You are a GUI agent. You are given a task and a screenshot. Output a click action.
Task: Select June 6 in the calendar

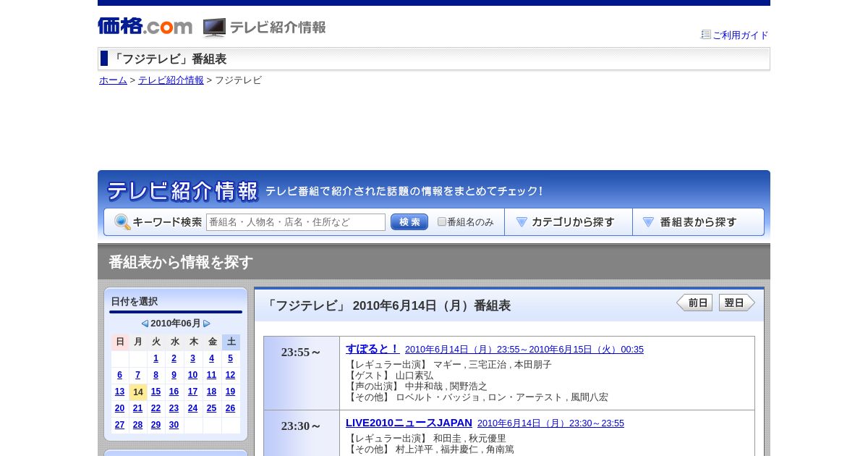click(119, 375)
